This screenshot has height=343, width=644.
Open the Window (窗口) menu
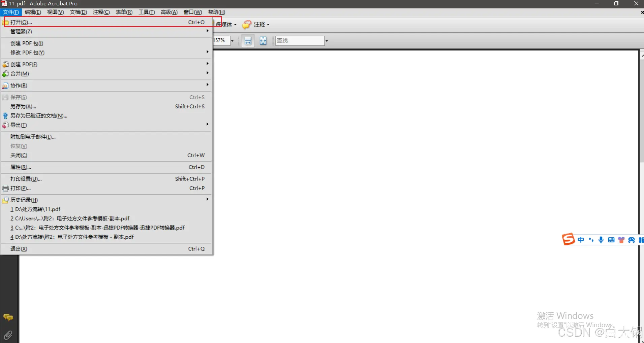click(193, 12)
